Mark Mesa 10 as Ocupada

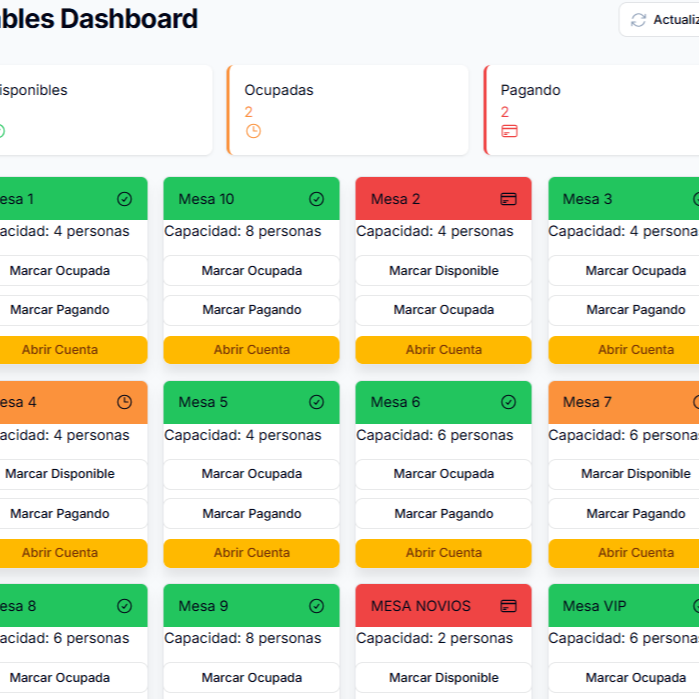coord(251,271)
